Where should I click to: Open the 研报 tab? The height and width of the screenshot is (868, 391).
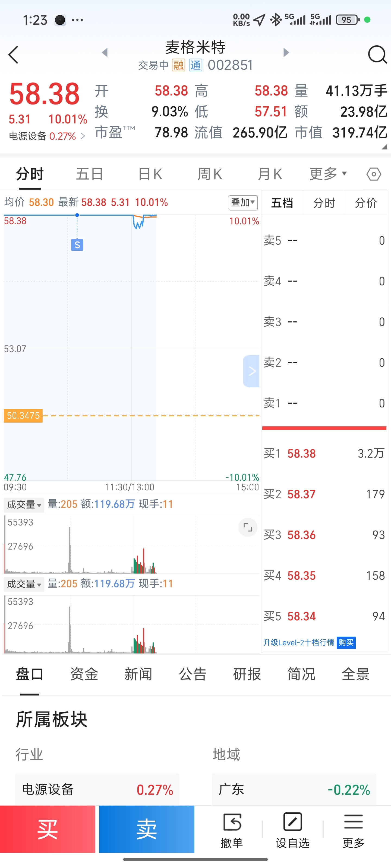(x=247, y=674)
